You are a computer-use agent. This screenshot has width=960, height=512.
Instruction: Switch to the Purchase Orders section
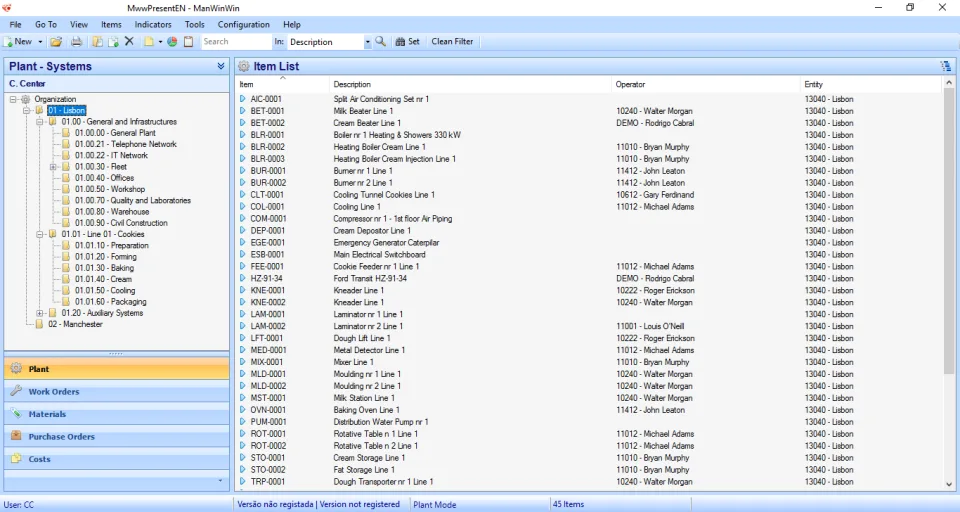[x=116, y=437]
